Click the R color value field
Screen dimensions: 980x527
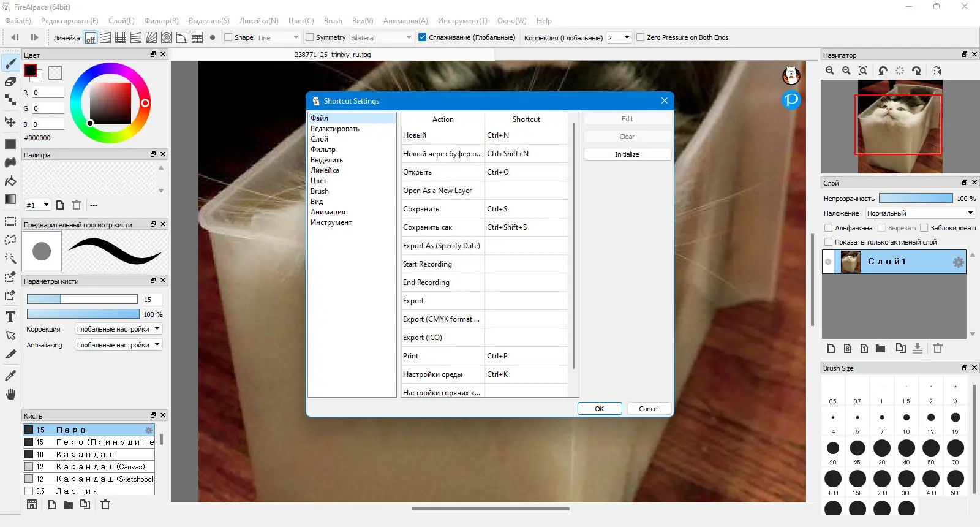(x=48, y=93)
